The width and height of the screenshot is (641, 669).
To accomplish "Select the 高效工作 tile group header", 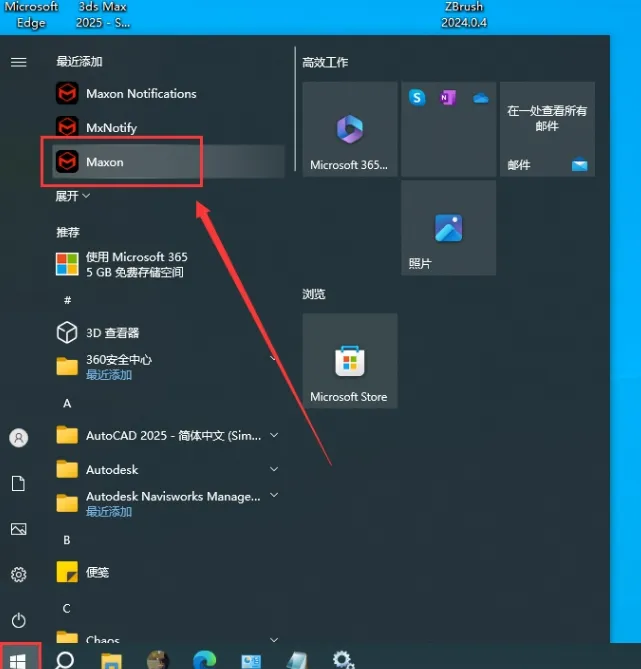I will click(325, 62).
